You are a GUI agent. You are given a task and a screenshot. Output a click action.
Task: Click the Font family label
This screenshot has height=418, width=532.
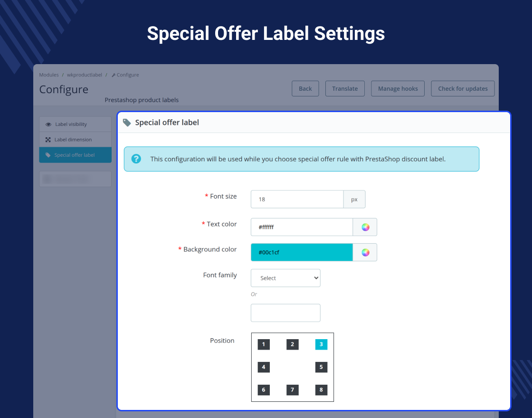click(x=220, y=275)
